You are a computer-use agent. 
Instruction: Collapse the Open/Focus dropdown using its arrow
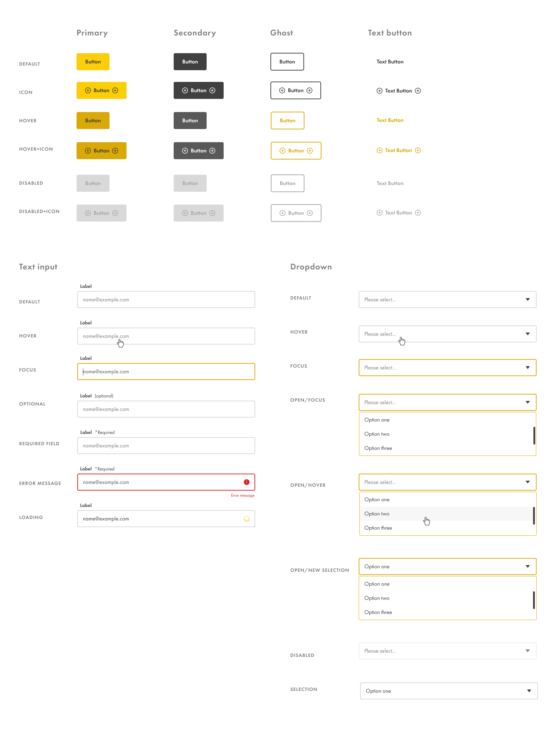pyautogui.click(x=528, y=402)
